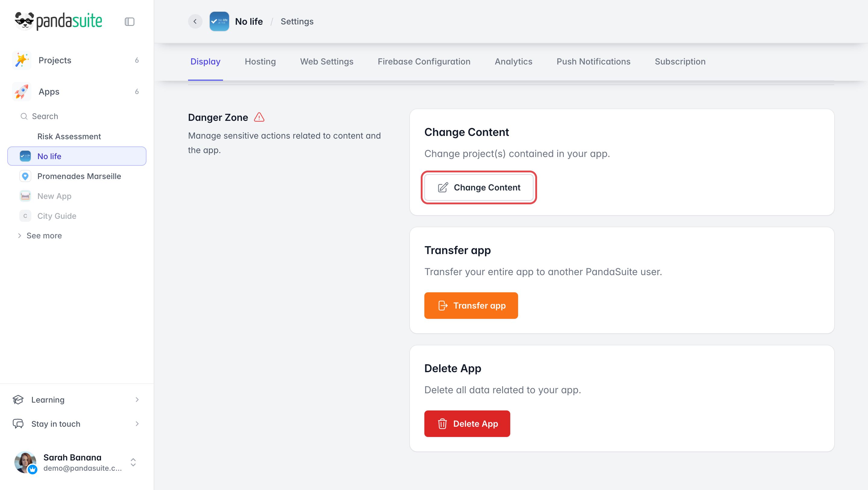Open the Analytics tab
Image resolution: width=868 pixels, height=490 pixels.
pyautogui.click(x=514, y=62)
